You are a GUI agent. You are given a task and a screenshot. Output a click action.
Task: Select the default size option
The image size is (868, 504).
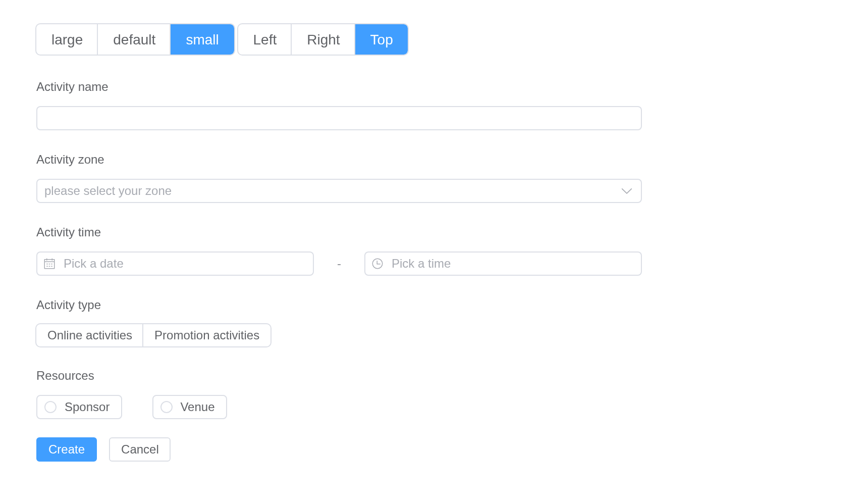134,39
